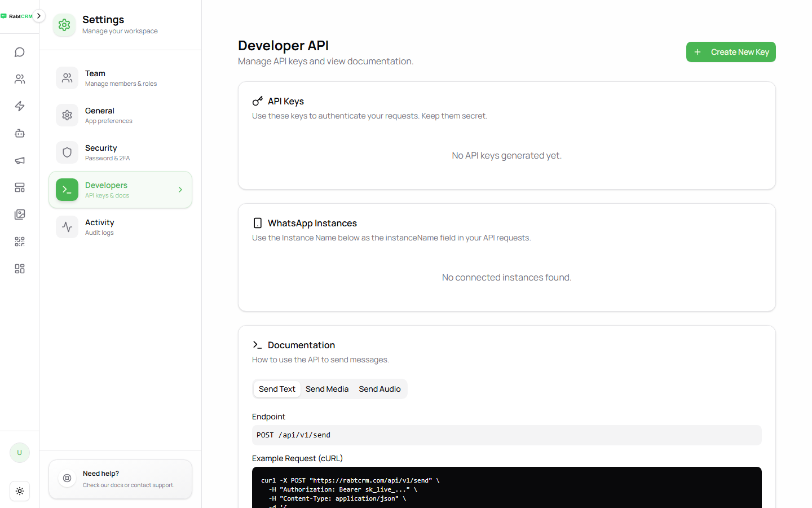
Task: Switch to the Send Media tab
Action: click(x=327, y=389)
